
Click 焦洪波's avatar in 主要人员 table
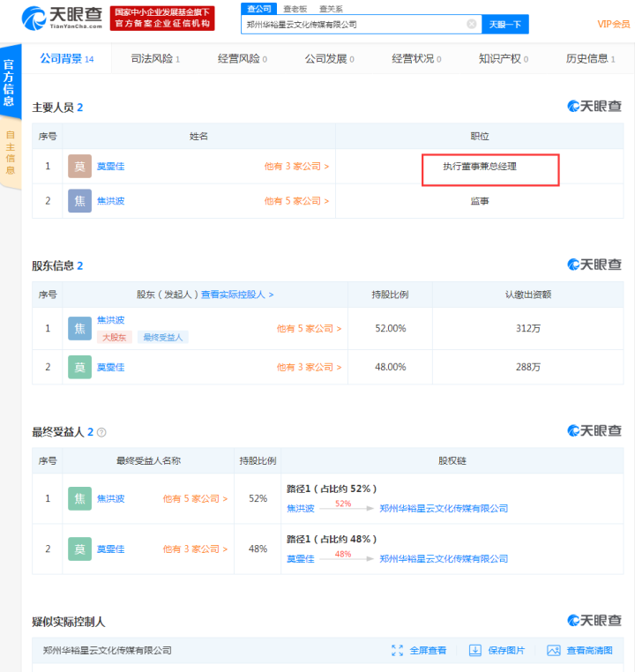tap(79, 201)
